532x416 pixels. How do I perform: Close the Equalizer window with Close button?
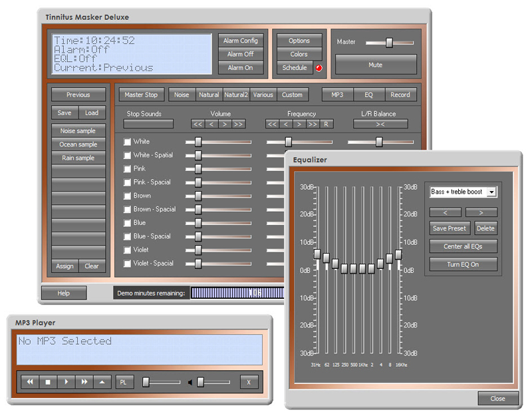tap(498, 398)
